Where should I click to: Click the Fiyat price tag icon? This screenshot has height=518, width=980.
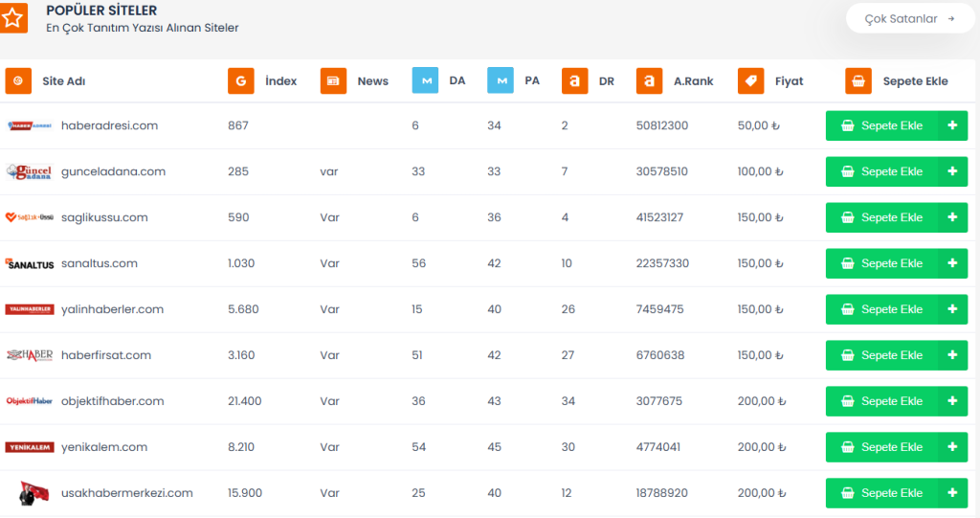pos(751,81)
